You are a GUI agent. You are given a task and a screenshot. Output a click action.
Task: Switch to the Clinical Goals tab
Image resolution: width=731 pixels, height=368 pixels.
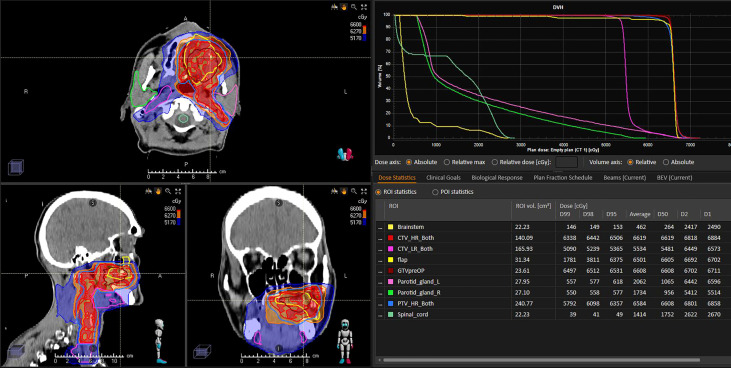tap(443, 178)
